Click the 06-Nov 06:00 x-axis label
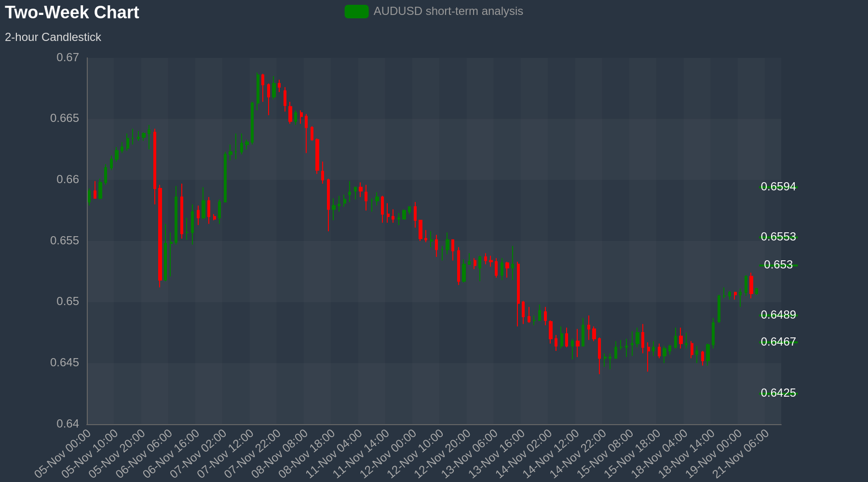 coord(144,454)
